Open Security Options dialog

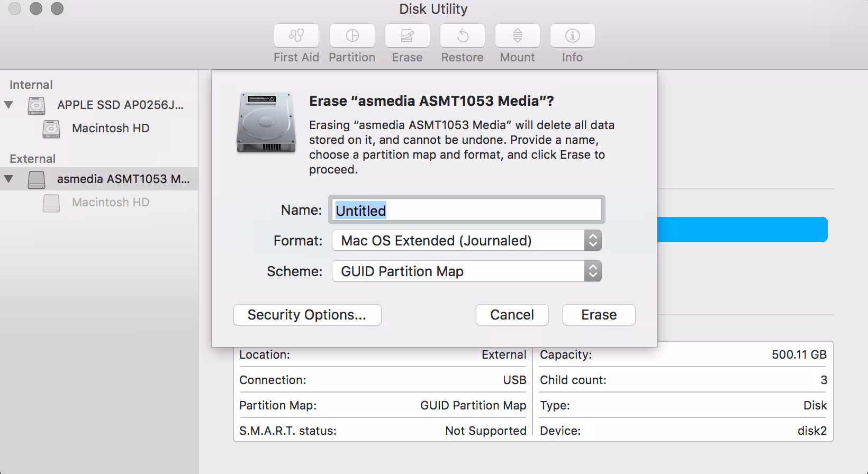pos(307,315)
